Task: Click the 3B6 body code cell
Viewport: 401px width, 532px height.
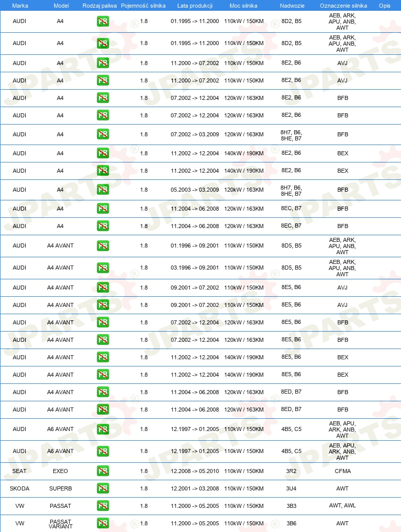Action: [291, 523]
